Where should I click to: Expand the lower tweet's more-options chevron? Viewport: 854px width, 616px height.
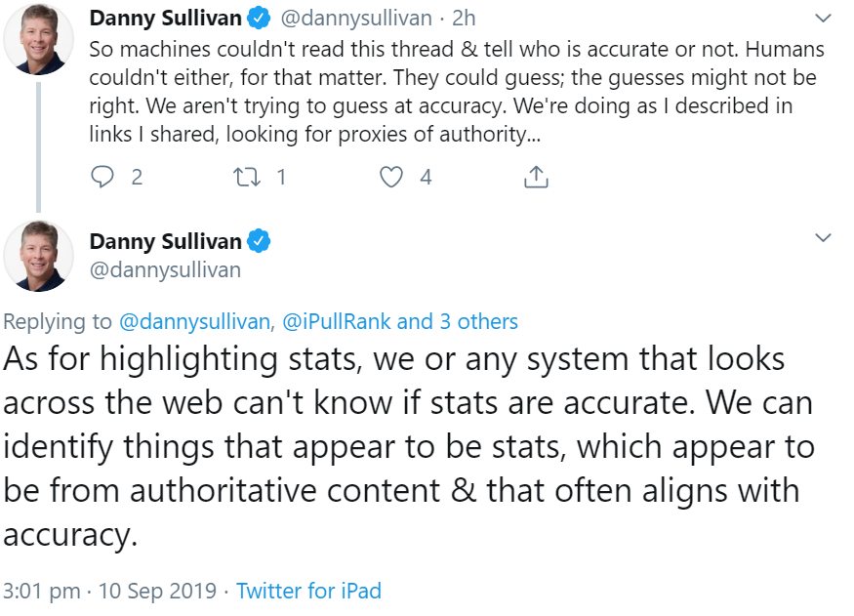pos(823,238)
